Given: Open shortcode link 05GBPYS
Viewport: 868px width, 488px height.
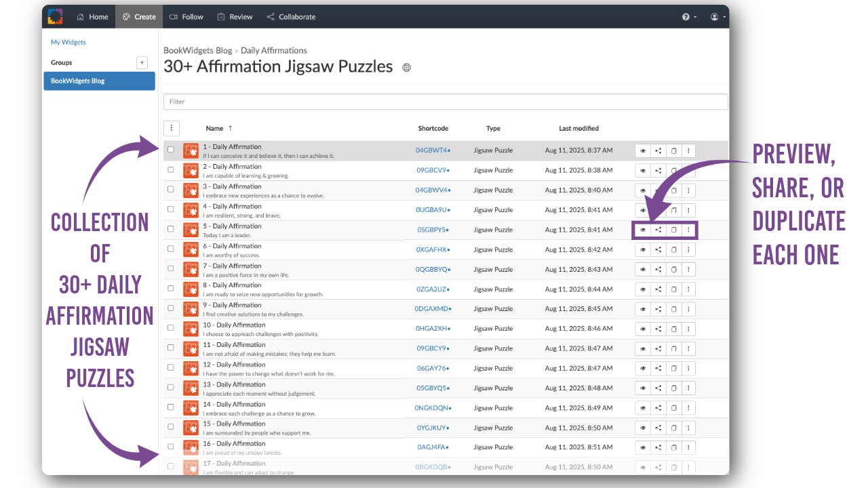Looking at the screenshot, I should click(x=433, y=230).
